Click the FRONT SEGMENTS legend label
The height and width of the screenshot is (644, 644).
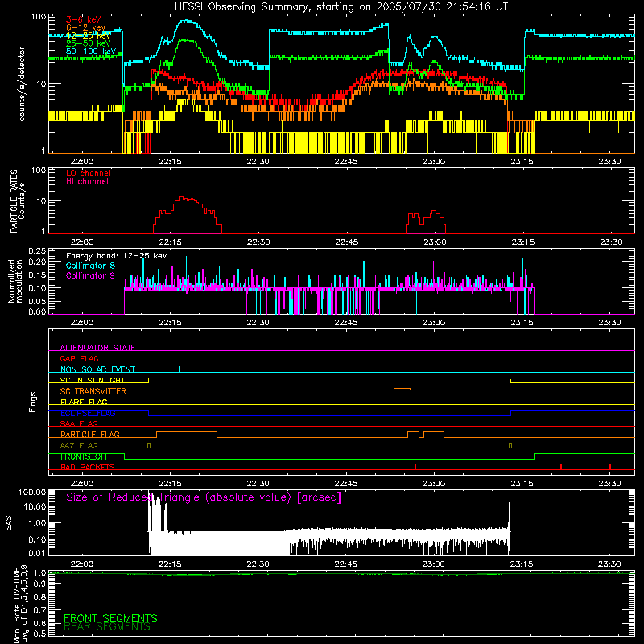pyautogui.click(x=110, y=618)
